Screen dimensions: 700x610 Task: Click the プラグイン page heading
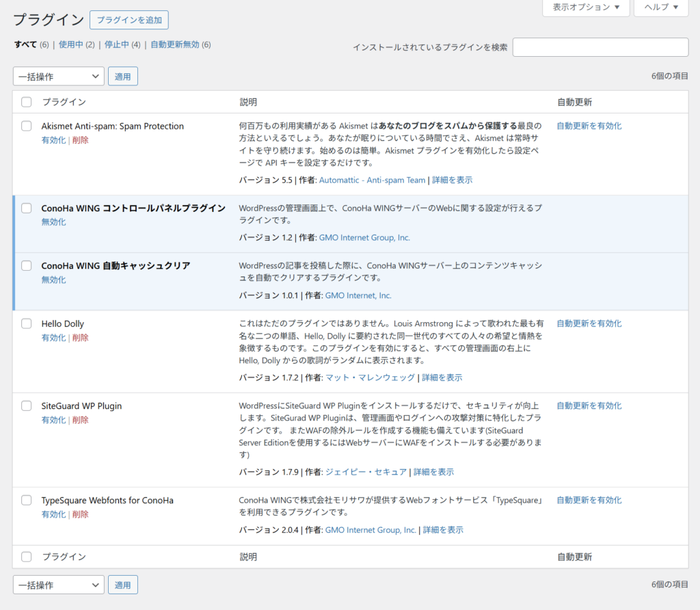pyautogui.click(x=49, y=20)
